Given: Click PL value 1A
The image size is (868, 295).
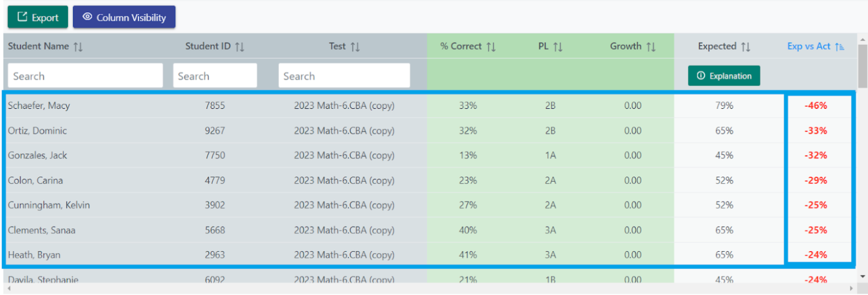Looking at the screenshot, I should coord(550,156).
